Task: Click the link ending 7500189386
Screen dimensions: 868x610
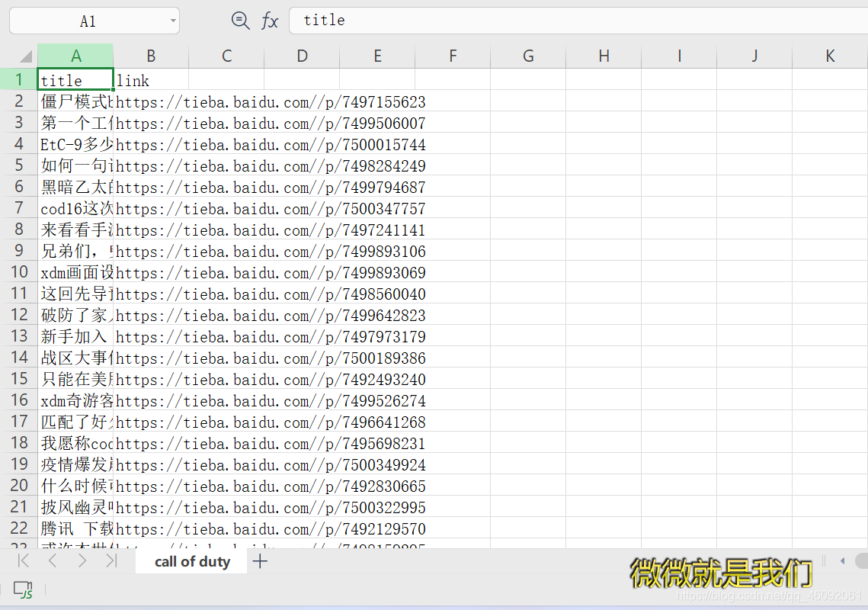Action: (x=271, y=358)
